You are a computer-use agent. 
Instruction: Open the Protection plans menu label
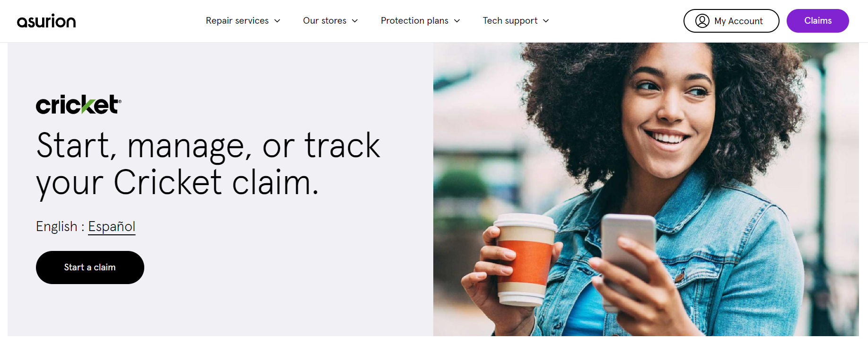(414, 21)
